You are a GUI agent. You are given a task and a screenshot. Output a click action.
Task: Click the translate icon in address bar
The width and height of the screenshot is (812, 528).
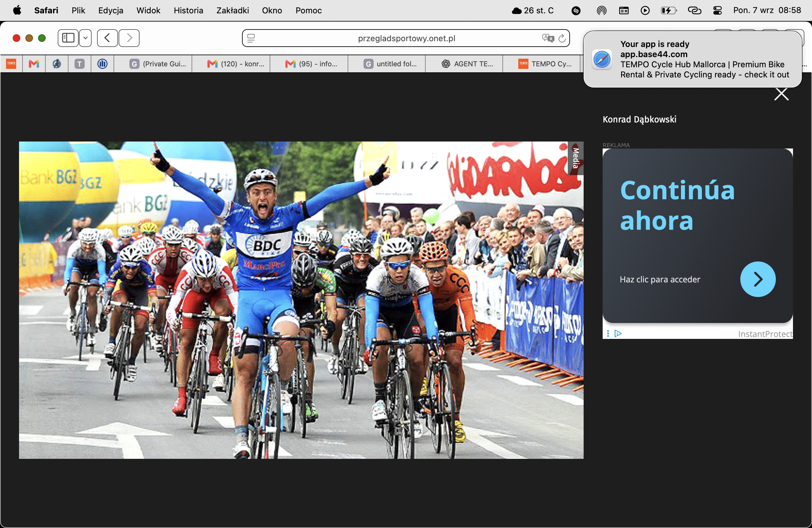548,38
